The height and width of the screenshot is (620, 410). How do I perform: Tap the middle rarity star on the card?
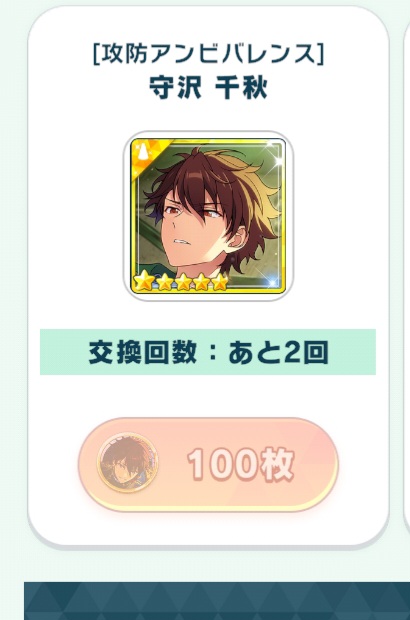pos(183,282)
